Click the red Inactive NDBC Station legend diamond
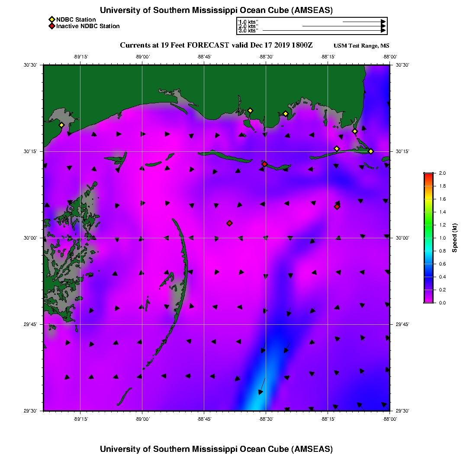The height and width of the screenshot is (454, 476). click(51, 26)
